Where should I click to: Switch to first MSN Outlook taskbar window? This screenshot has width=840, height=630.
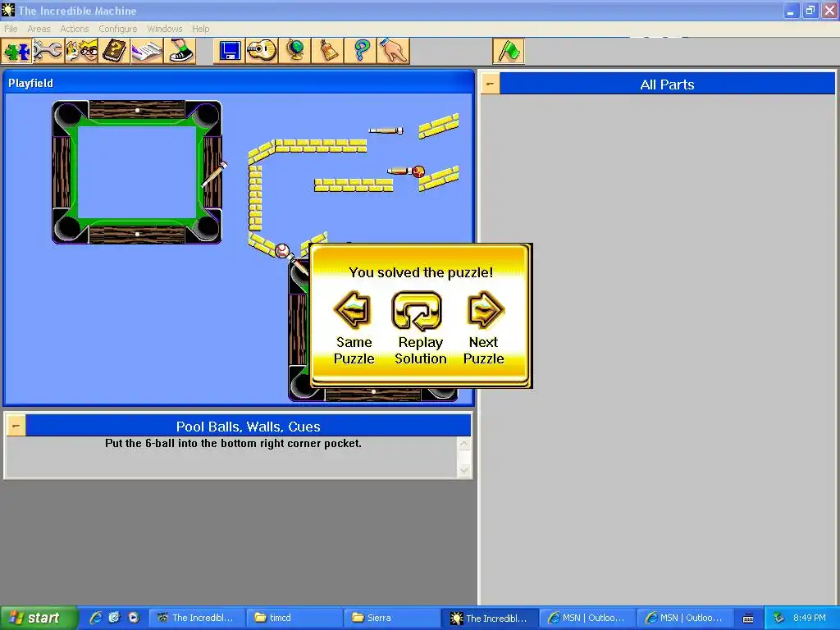pyautogui.click(x=587, y=618)
